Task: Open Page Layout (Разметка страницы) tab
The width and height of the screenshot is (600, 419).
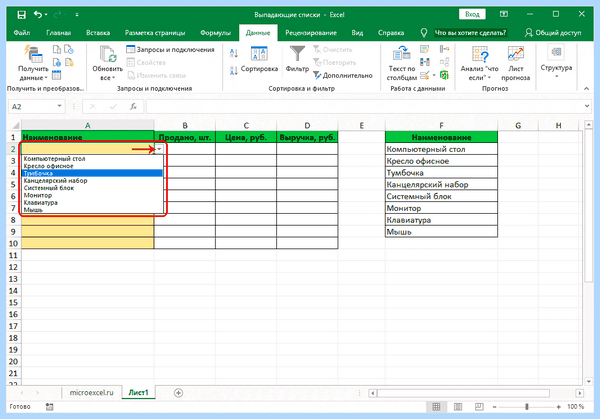Action: [x=155, y=33]
